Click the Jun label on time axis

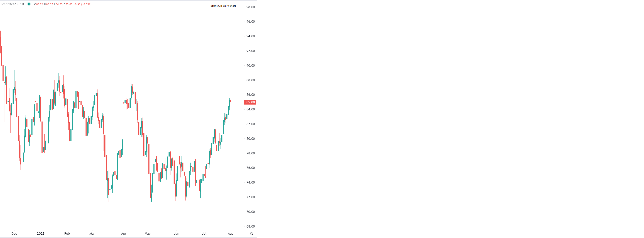coord(177,234)
